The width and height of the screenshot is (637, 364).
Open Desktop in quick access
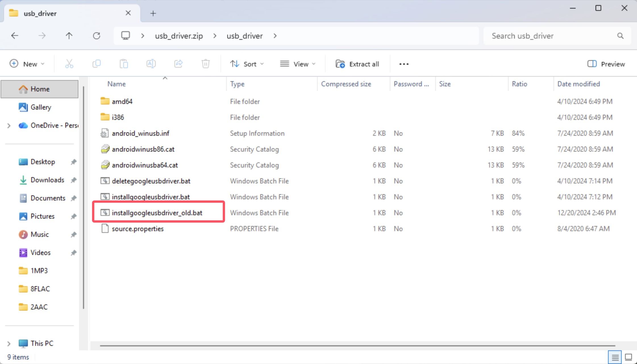[x=39, y=162]
